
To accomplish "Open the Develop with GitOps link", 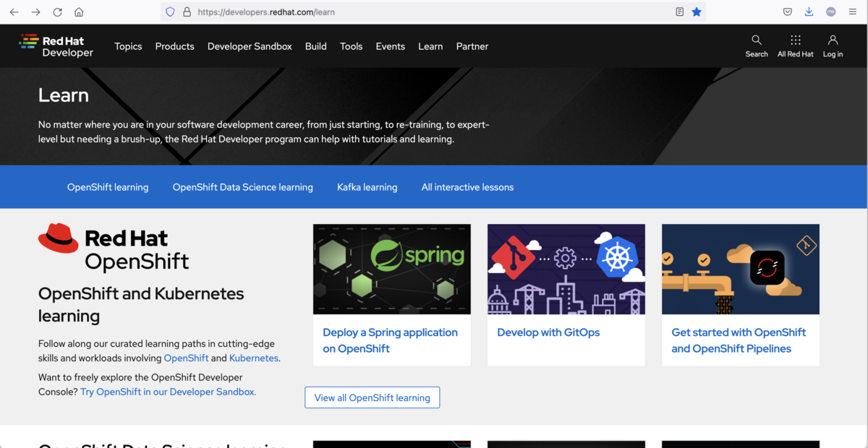I will click(548, 332).
